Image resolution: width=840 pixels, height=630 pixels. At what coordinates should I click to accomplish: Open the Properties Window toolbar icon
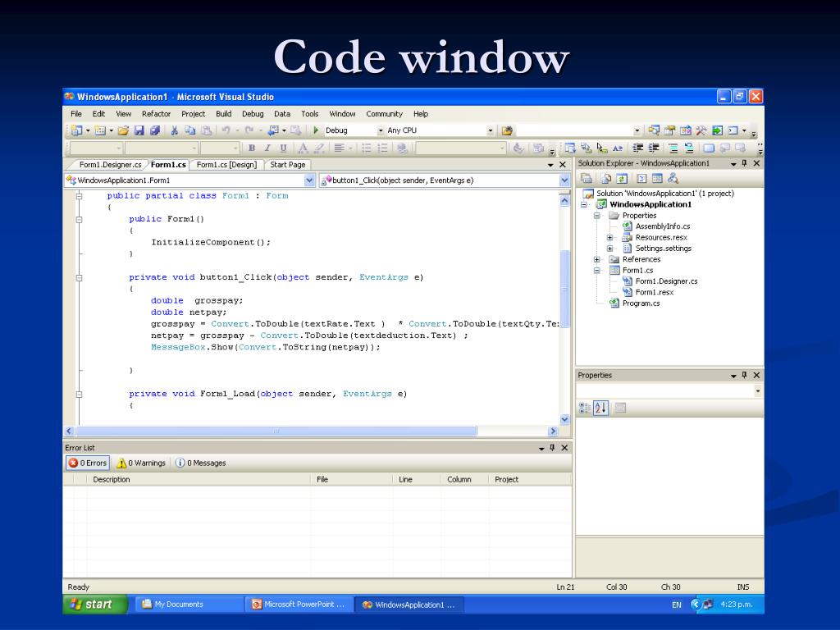pyautogui.click(x=669, y=130)
